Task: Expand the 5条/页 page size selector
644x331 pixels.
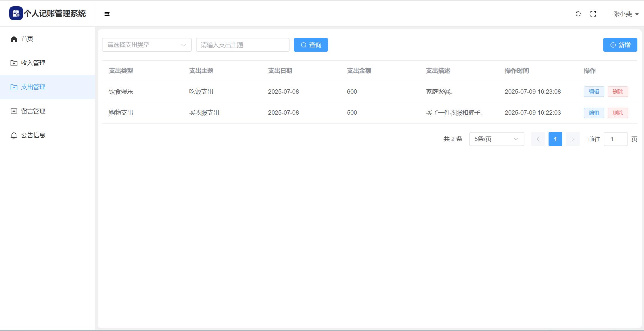Action: (x=497, y=139)
